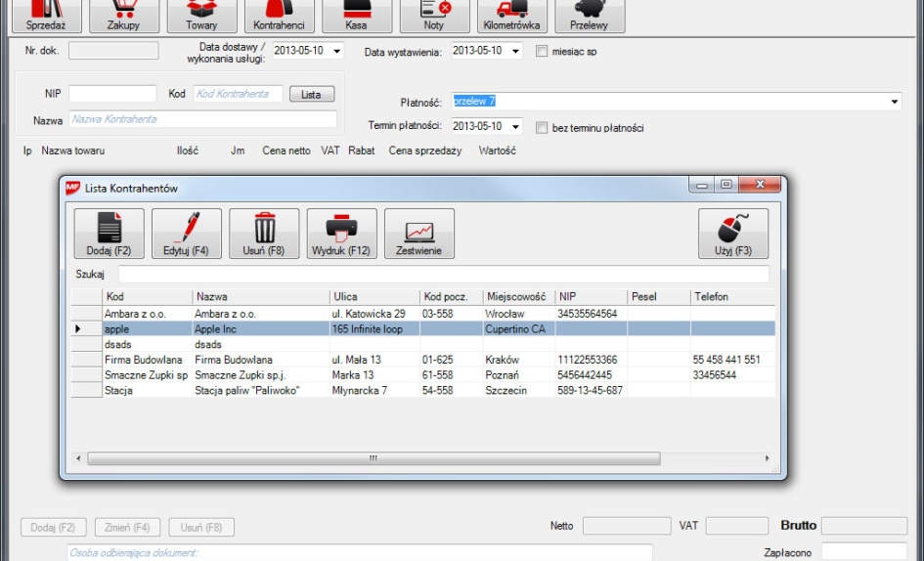Click Edytuj (F4) pen icon
This screenshot has height=561, width=924.
point(186,234)
